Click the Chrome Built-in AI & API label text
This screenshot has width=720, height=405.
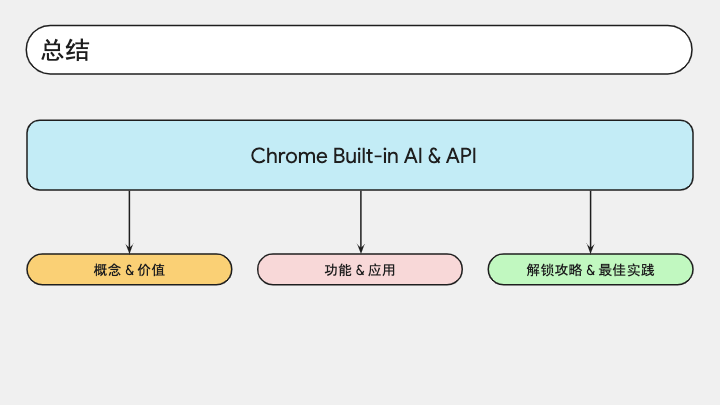point(363,156)
